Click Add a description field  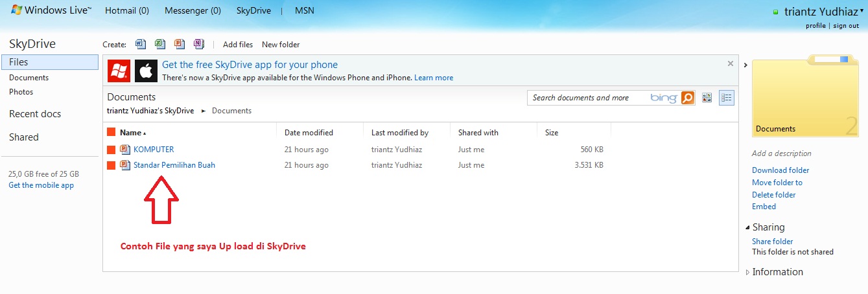[x=781, y=153]
